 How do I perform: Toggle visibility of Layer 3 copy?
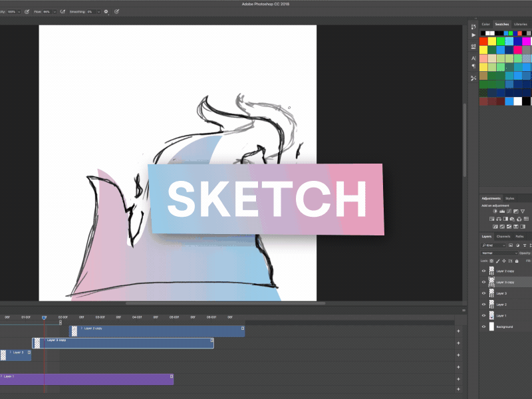[x=483, y=282]
